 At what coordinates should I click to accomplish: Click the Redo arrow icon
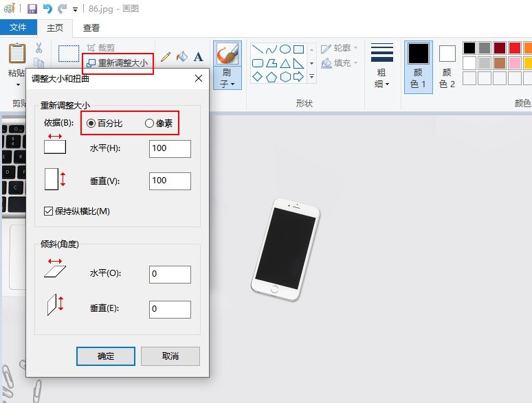click(x=62, y=8)
